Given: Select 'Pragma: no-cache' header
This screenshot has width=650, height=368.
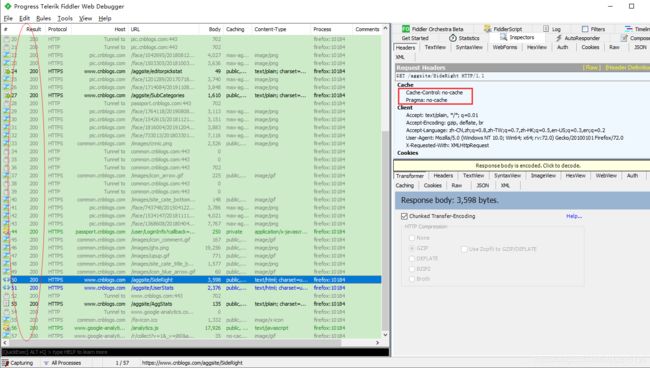Looking at the screenshot, I should click(426, 100).
